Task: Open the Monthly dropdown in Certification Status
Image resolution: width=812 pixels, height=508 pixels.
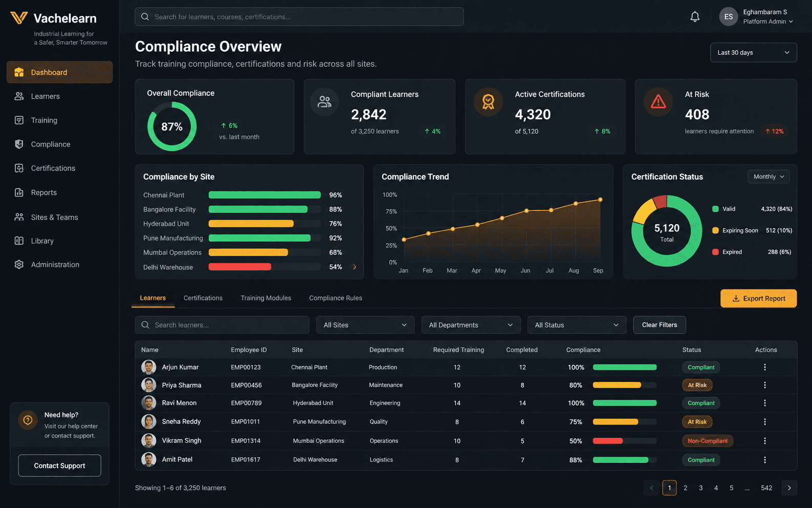Action: pyautogui.click(x=768, y=177)
